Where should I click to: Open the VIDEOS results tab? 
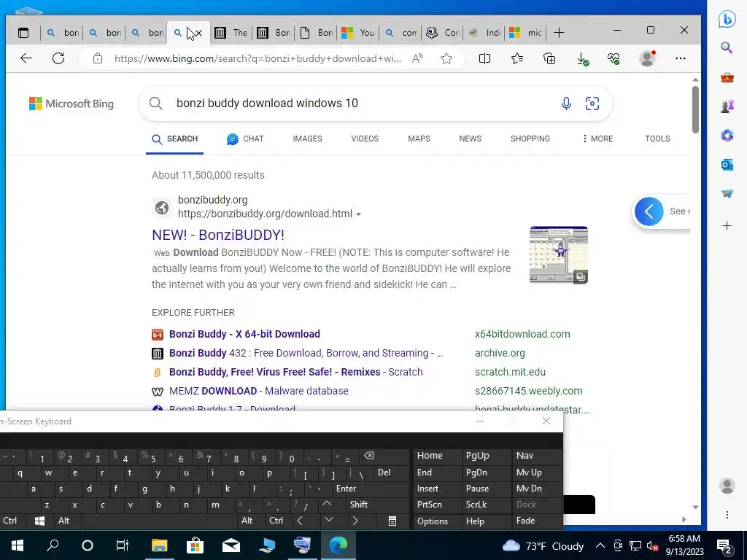365,139
